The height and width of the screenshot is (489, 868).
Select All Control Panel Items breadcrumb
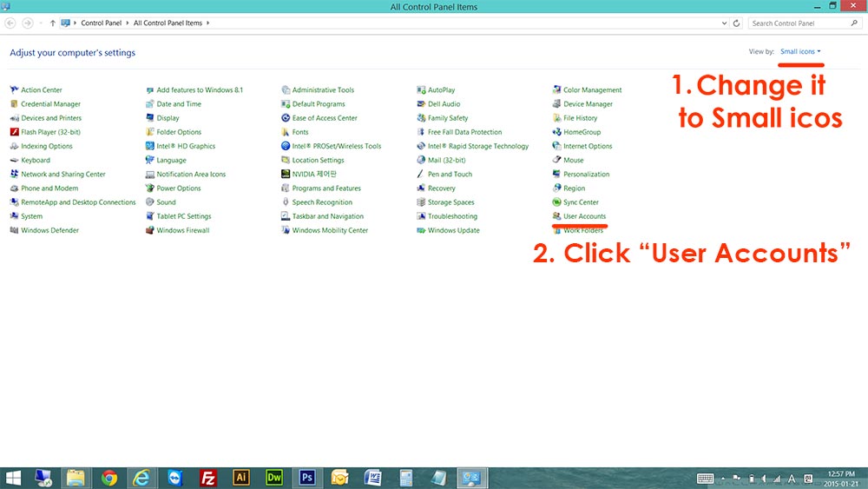168,23
